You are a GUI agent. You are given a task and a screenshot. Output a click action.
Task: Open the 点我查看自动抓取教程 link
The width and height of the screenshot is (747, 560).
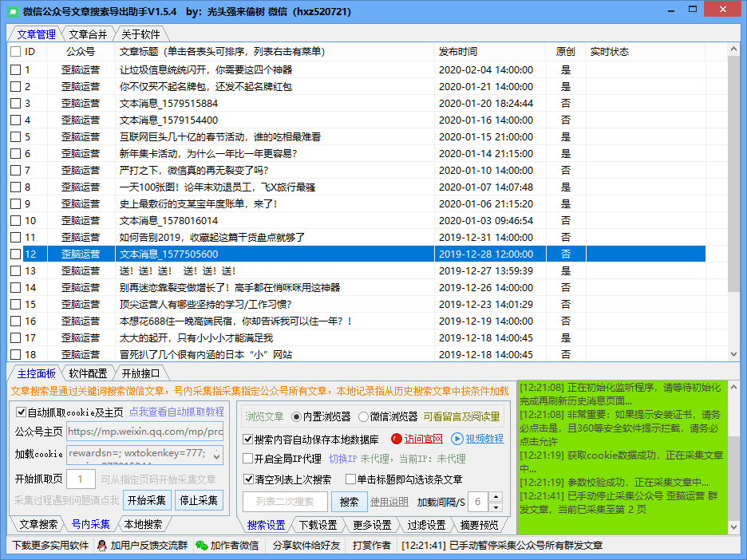[x=176, y=412]
